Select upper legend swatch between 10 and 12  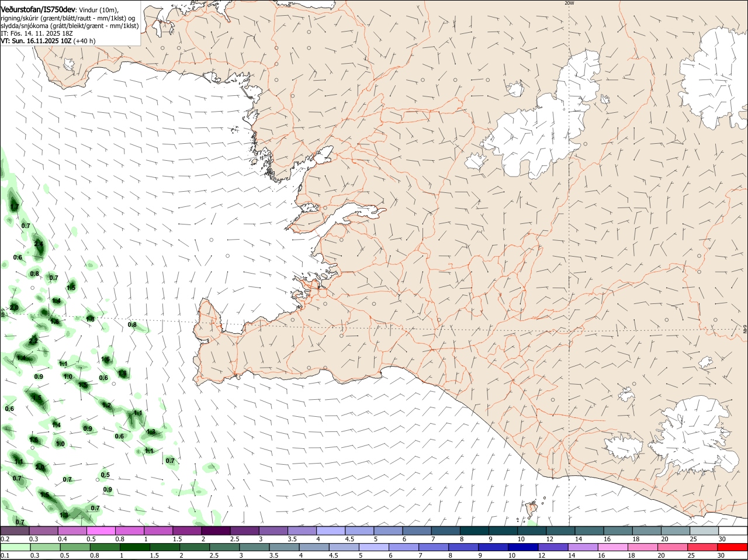tap(532, 531)
